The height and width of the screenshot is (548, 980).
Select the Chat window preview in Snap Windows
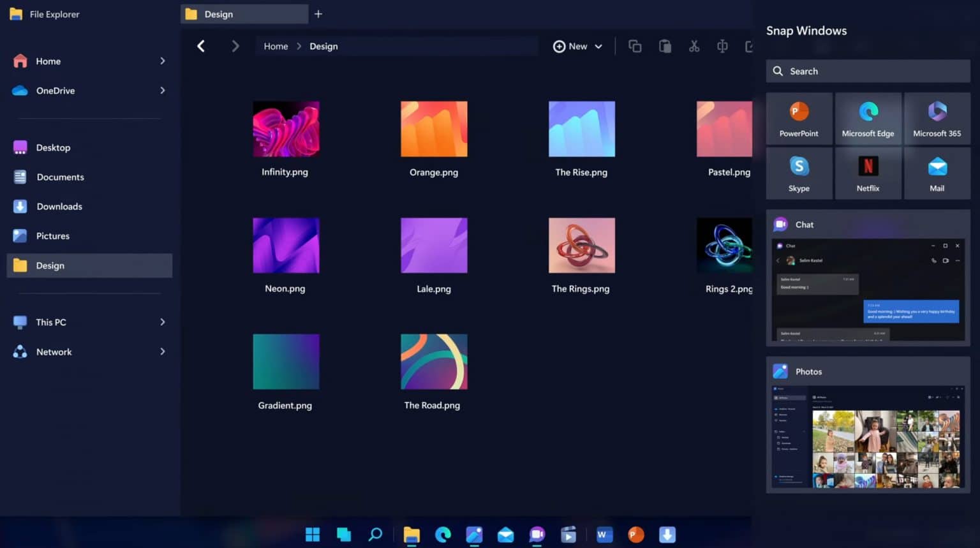[x=868, y=290]
